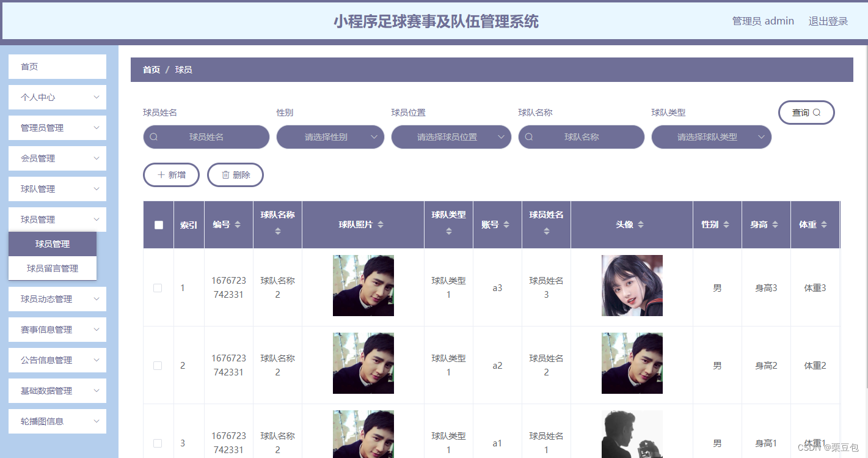
Task: Expand 基础数据管理 sidebar menu
Action: pos(57,391)
